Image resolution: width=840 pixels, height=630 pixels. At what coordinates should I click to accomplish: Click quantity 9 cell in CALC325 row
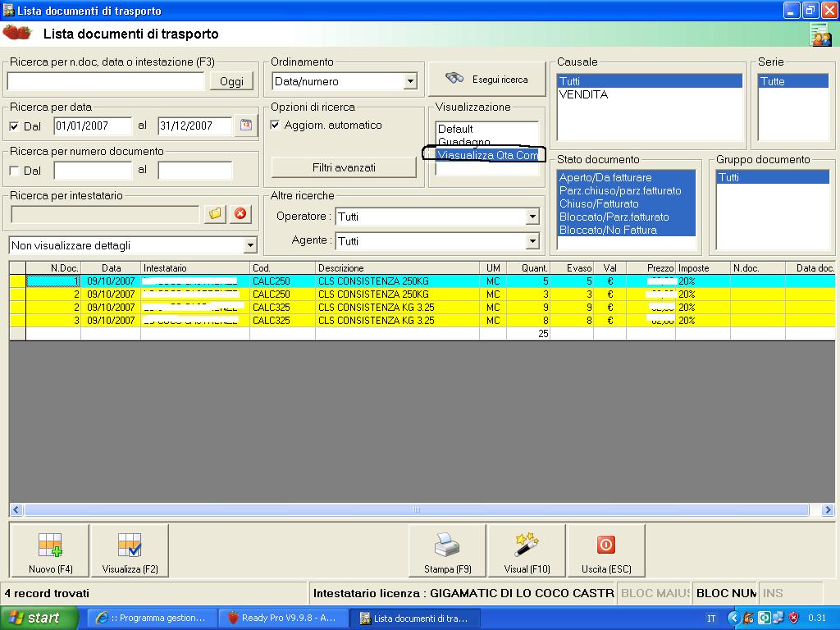(x=528, y=308)
